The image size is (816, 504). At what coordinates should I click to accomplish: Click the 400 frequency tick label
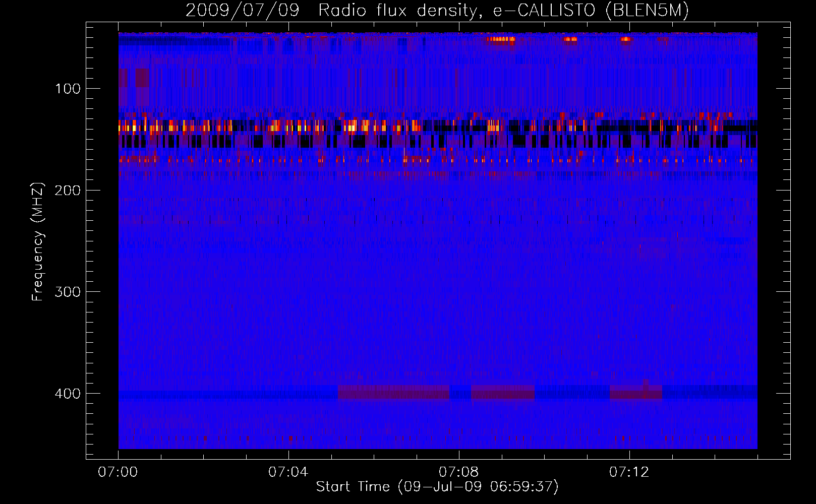pyautogui.click(x=68, y=394)
